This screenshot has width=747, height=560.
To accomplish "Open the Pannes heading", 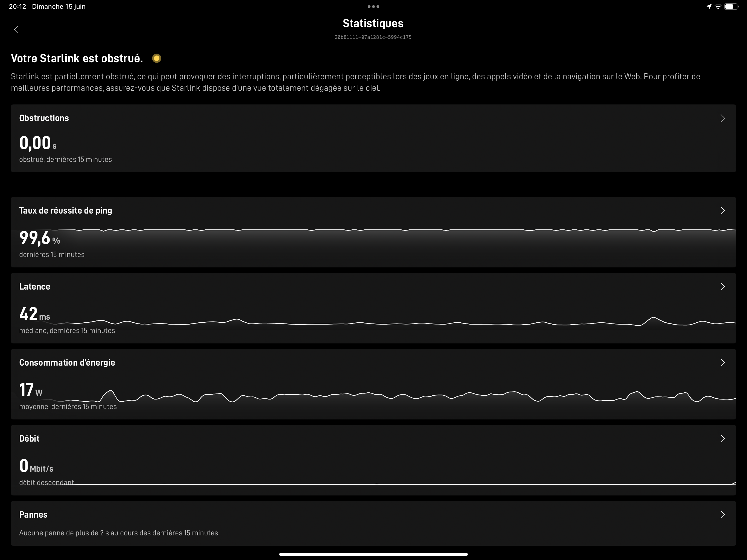I will pyautogui.click(x=33, y=515).
